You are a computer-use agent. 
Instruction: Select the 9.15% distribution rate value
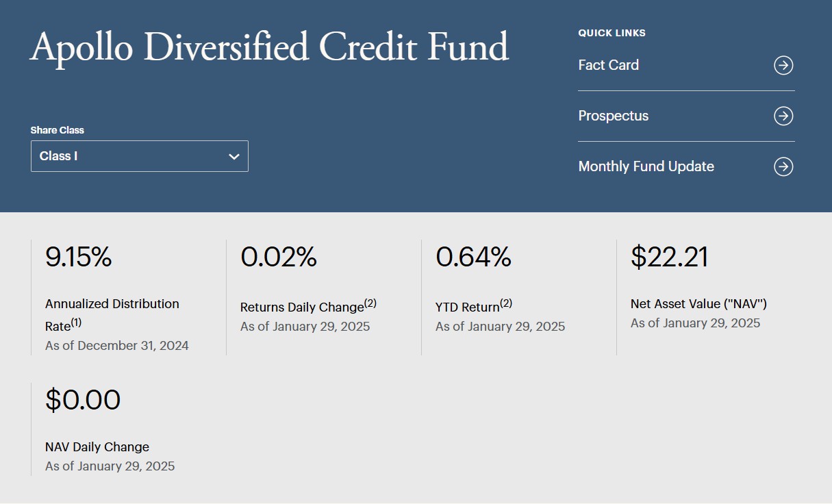click(x=78, y=257)
